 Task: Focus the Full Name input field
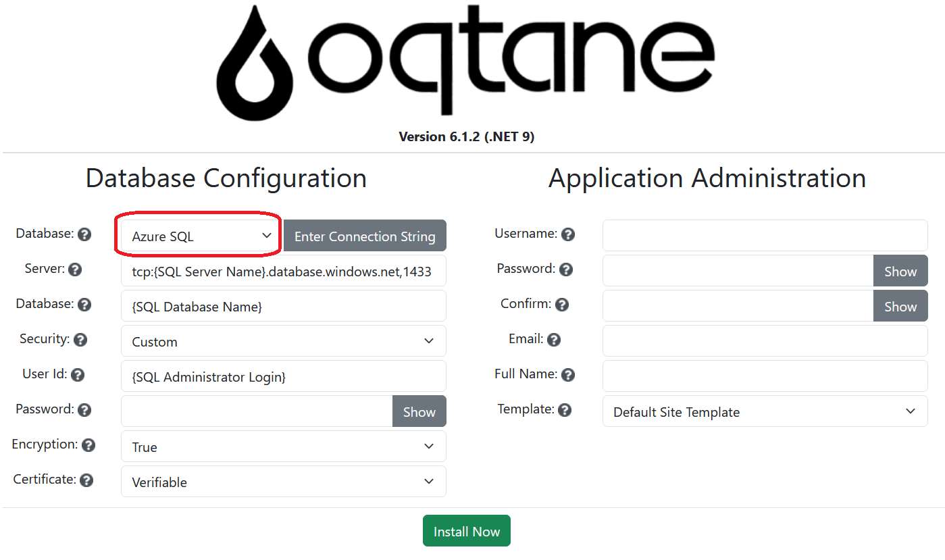[765, 376]
